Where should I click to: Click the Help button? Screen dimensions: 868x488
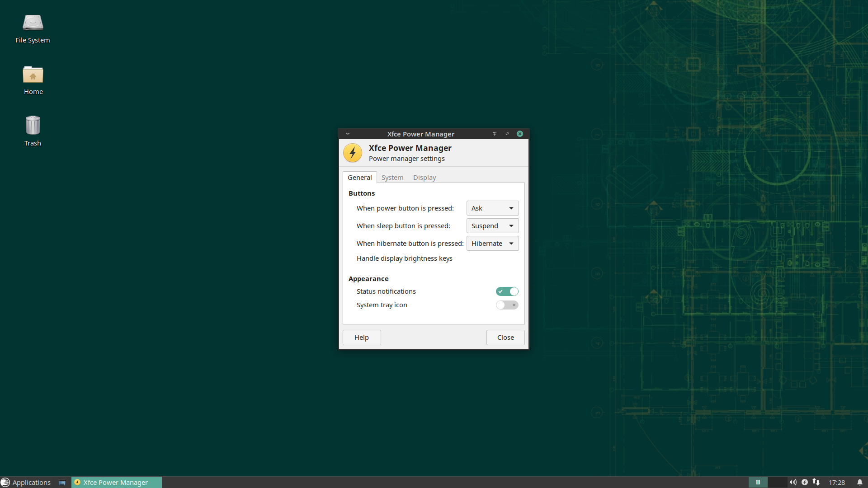pos(362,338)
